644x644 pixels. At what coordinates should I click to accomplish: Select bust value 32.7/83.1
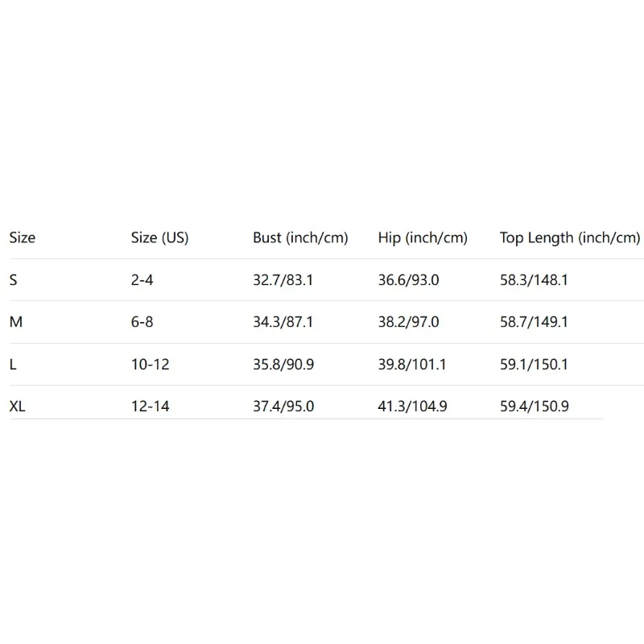[x=283, y=280]
